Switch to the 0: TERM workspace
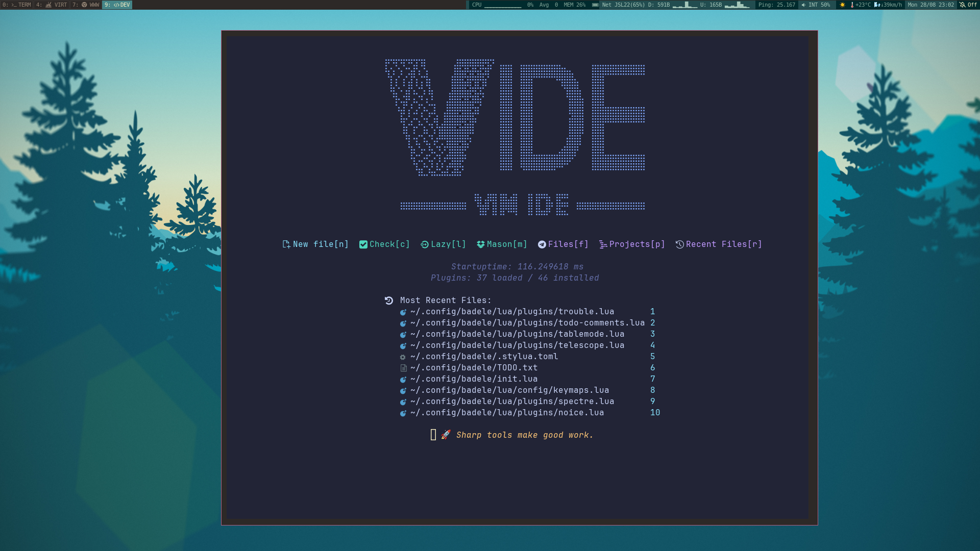980x551 pixels. 16,5
